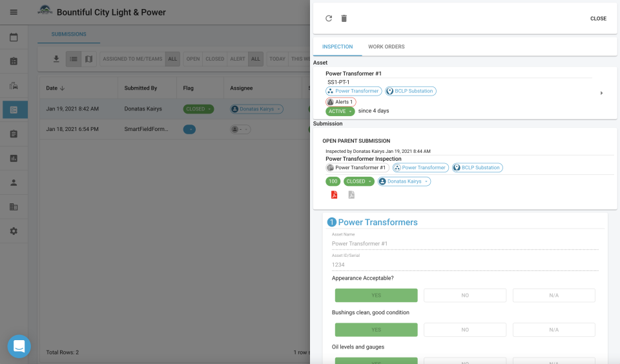Select ALL next to ALERT filter
The height and width of the screenshot is (364, 620).
click(256, 59)
